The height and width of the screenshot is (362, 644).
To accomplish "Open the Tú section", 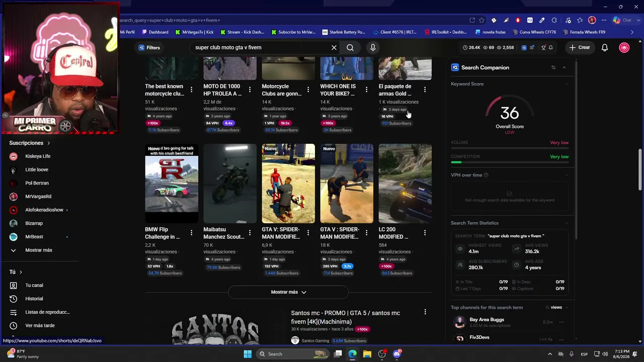I will click(16, 272).
